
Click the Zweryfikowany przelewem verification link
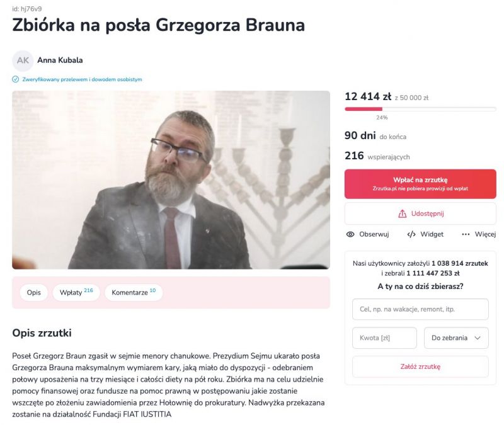82,79
